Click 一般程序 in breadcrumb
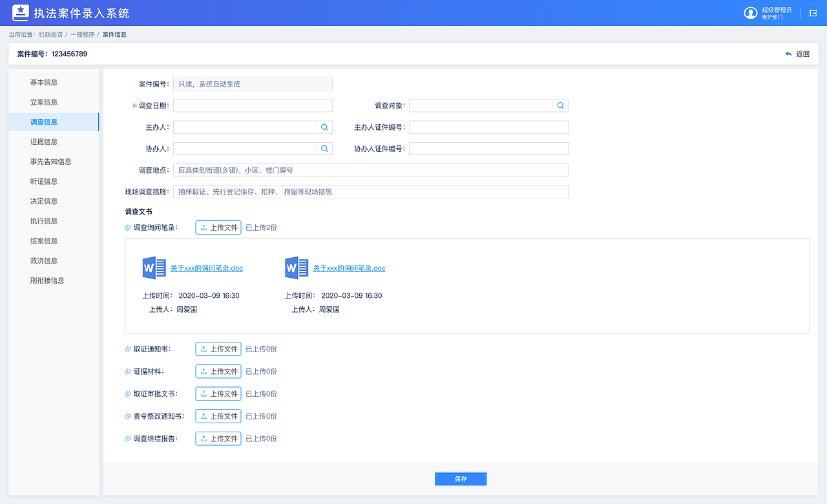The image size is (827, 504). click(83, 34)
